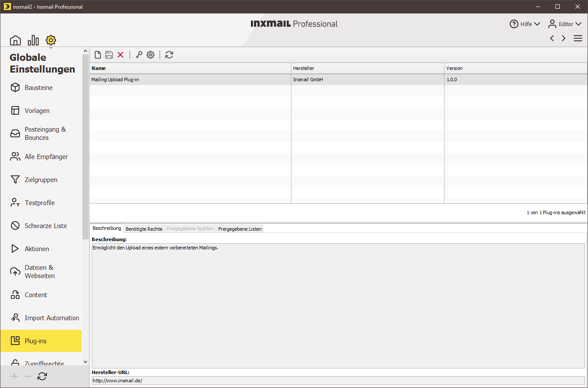
Task: Click the Bausteine cube icon
Action: pyautogui.click(x=15, y=88)
